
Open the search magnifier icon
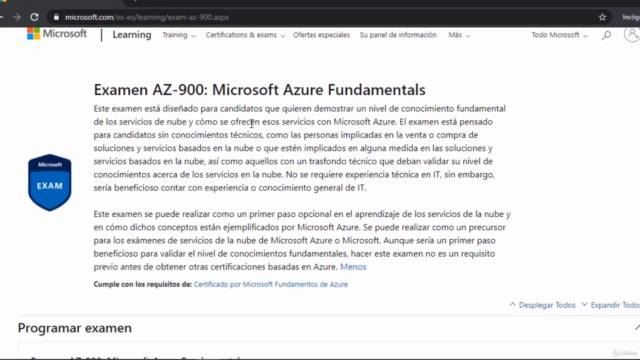point(607,35)
